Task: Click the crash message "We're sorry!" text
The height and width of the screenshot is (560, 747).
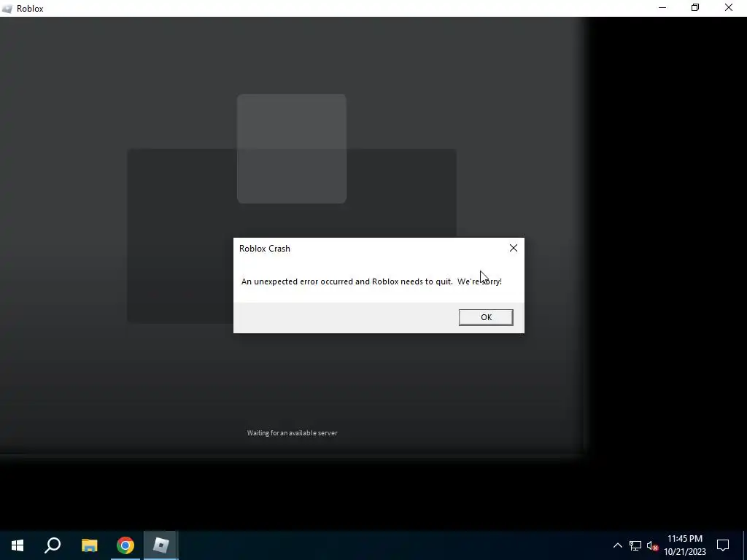Action: [479, 281]
